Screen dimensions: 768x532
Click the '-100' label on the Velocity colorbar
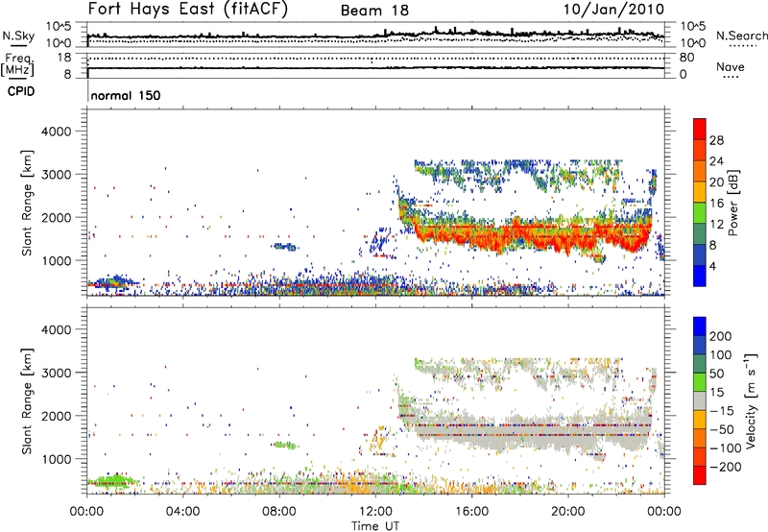click(726, 448)
